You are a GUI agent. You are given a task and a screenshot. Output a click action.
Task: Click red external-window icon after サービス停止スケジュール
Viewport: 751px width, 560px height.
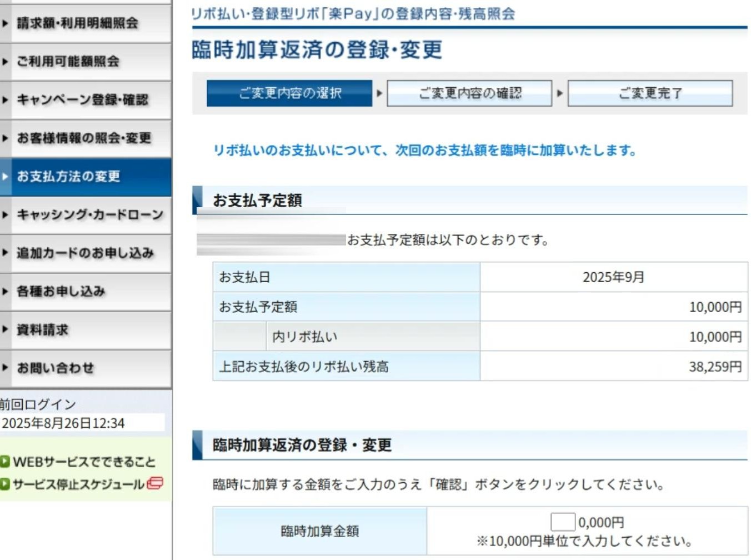point(155,483)
